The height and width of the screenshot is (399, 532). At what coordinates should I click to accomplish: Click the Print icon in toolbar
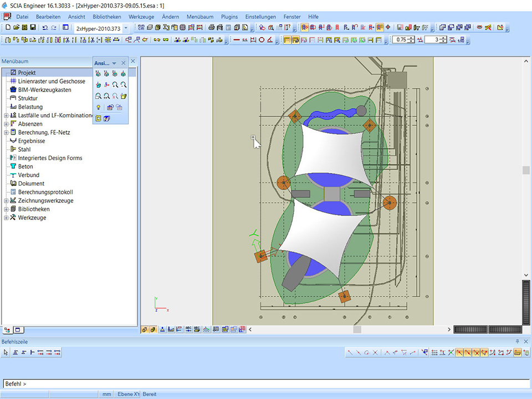tap(212, 27)
